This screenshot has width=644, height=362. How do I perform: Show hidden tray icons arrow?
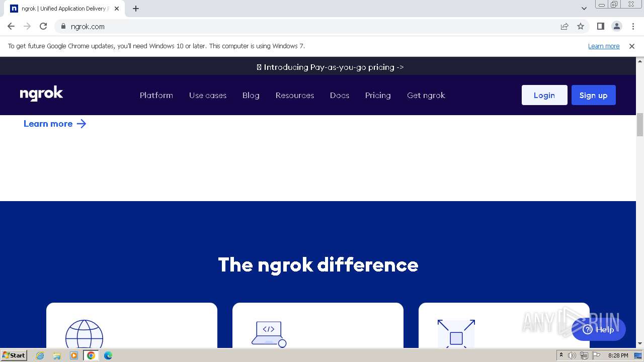click(x=561, y=355)
